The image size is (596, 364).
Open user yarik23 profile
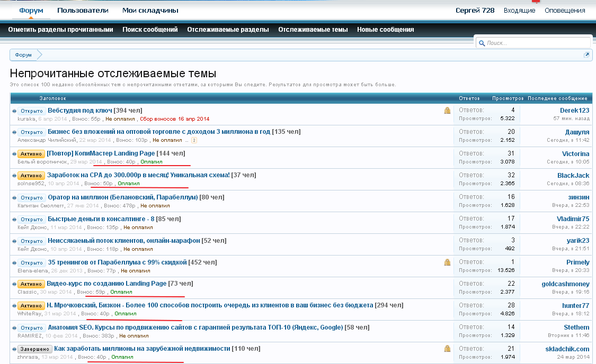pos(578,240)
